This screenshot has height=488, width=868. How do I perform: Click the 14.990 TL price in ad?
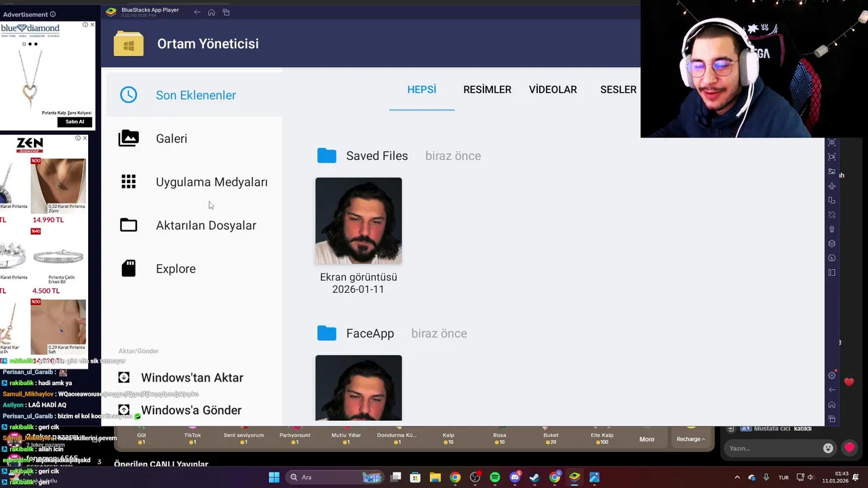pos(48,220)
